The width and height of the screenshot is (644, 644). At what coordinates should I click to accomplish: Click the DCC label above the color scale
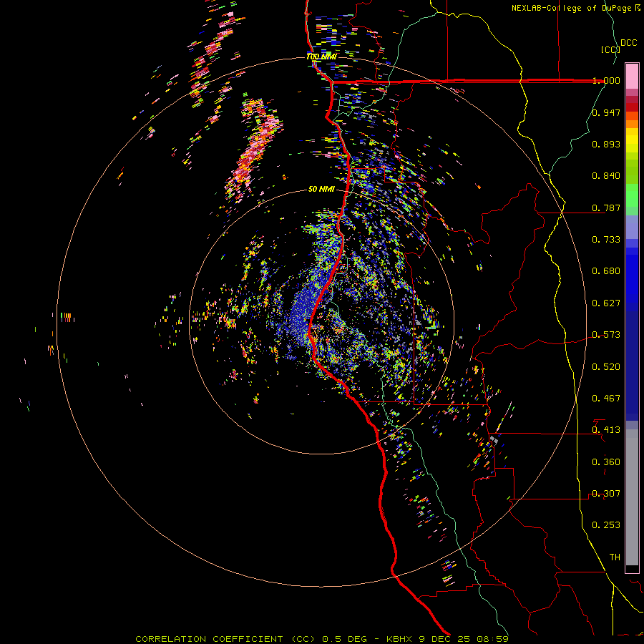(x=628, y=43)
